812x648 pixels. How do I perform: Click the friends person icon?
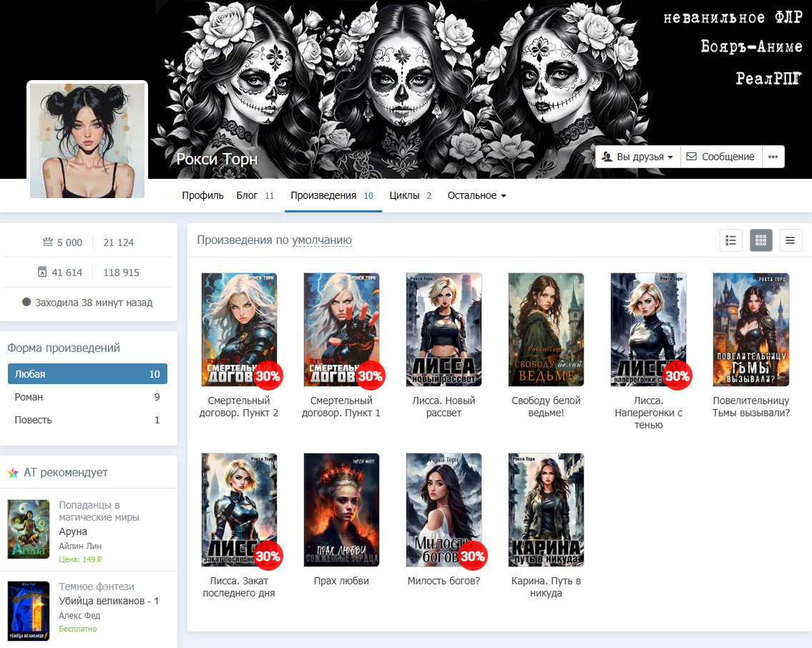tap(607, 157)
